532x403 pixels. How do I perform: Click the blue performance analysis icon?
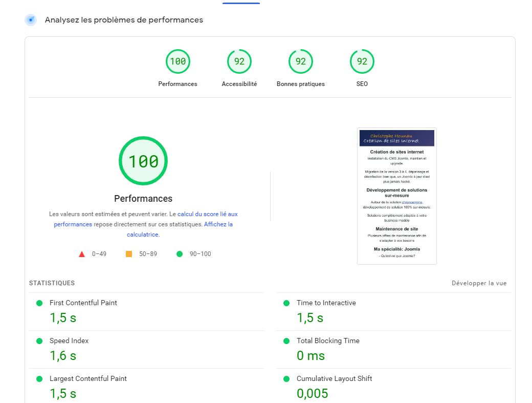click(31, 20)
